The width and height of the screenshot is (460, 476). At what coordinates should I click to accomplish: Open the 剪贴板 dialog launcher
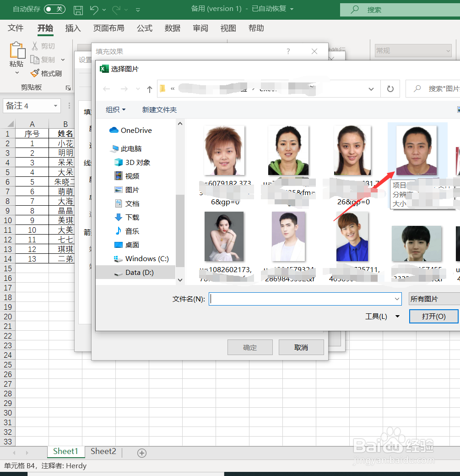point(68,88)
